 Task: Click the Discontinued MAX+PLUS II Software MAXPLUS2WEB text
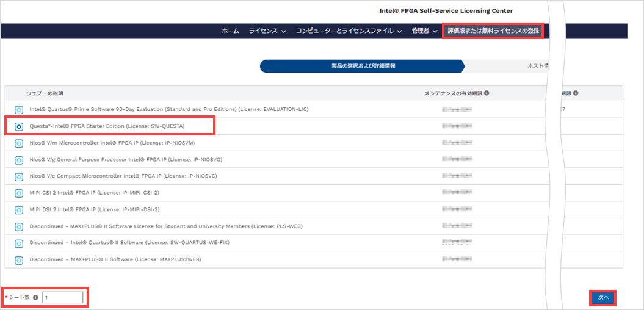coord(115,259)
